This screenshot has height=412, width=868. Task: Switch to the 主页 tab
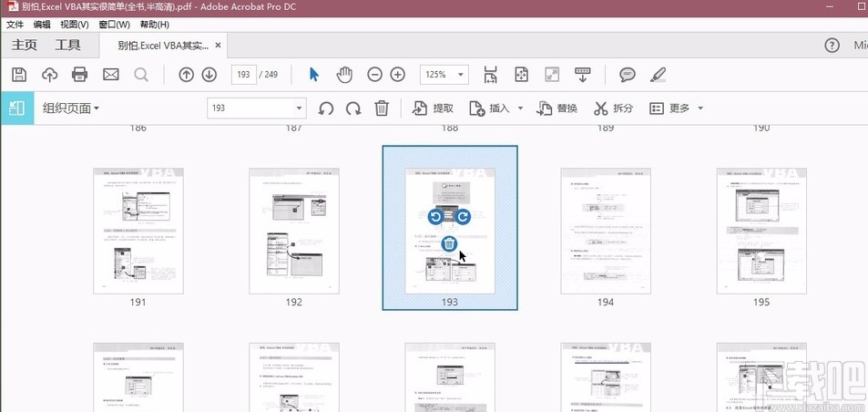tap(25, 46)
